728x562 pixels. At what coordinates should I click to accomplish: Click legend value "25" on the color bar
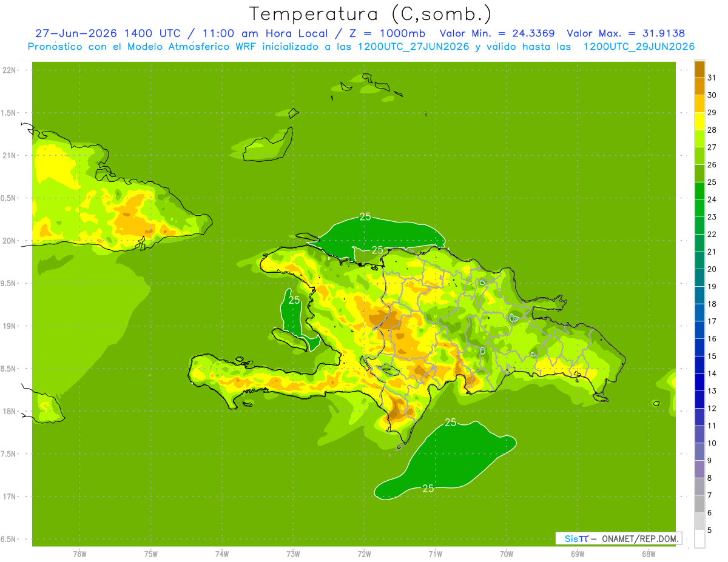pyautogui.click(x=712, y=182)
